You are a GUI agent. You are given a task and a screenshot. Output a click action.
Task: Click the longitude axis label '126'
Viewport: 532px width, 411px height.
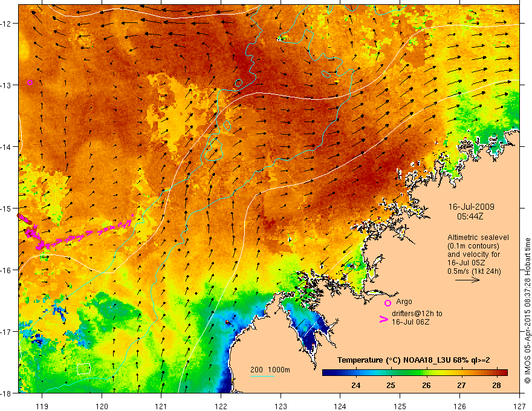[x=459, y=406]
